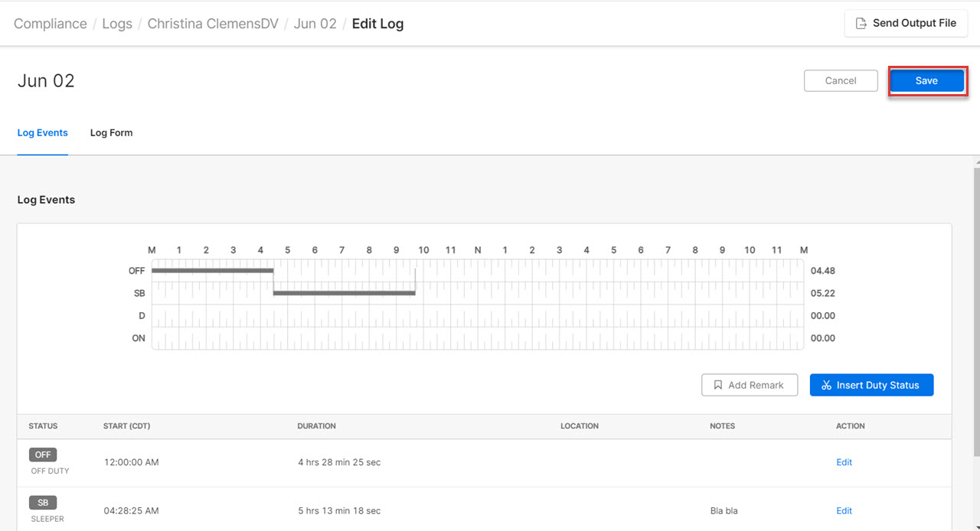Click the scissors icon on Insert Duty Status
Image resolution: width=980 pixels, height=531 pixels.
pyautogui.click(x=826, y=385)
